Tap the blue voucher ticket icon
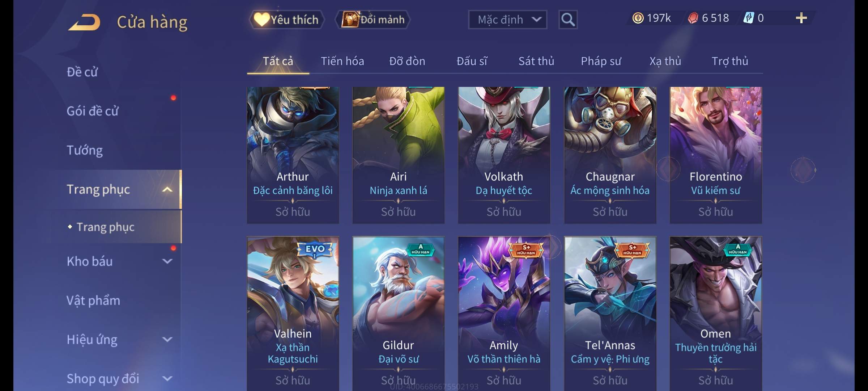This screenshot has width=868, height=391. coord(748,18)
